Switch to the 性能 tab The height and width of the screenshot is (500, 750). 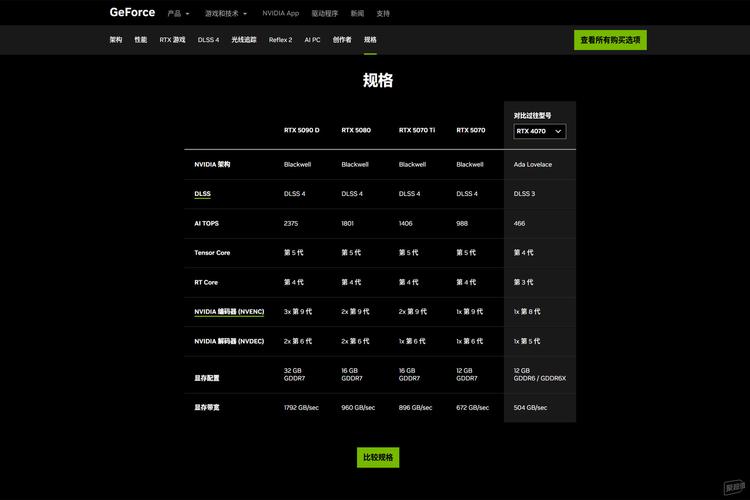pos(141,40)
